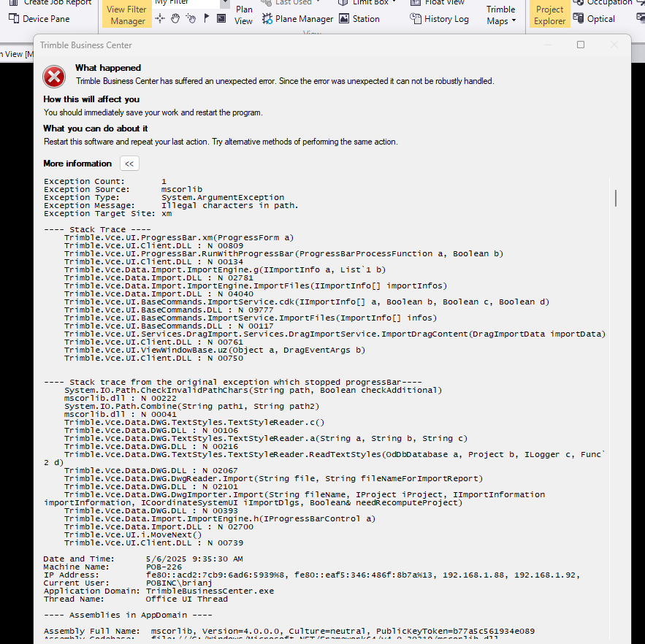The height and width of the screenshot is (644, 645).
Task: Click the 'DwgReader.Import' stack trace line
Action: click(273, 479)
